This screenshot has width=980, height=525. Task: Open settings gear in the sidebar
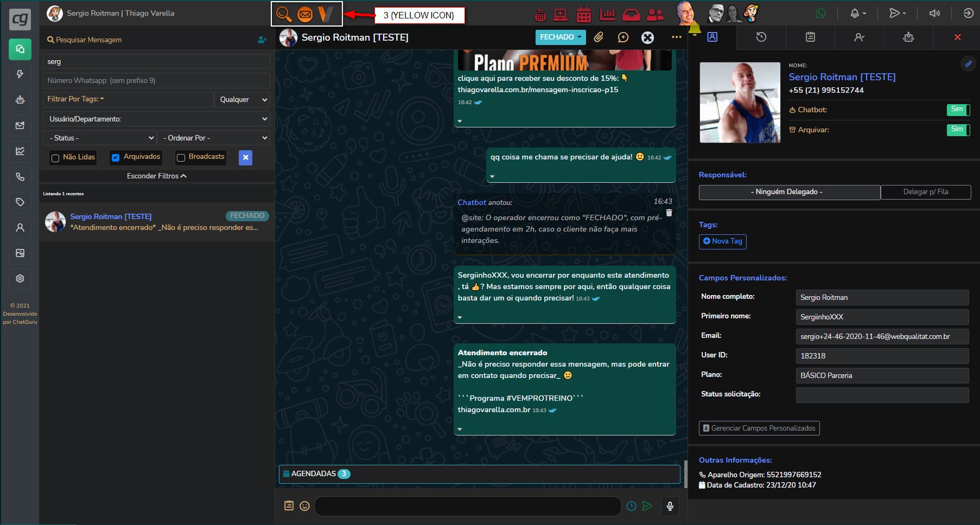point(20,278)
